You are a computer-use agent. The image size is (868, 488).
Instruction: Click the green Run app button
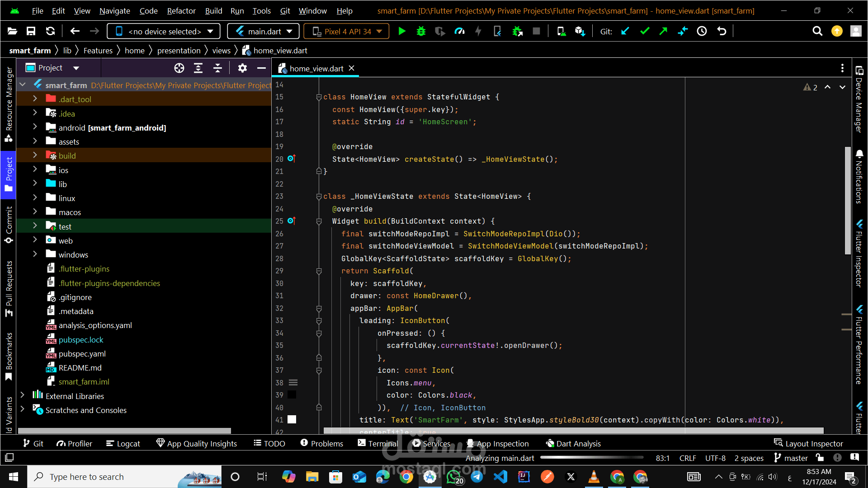pos(401,31)
